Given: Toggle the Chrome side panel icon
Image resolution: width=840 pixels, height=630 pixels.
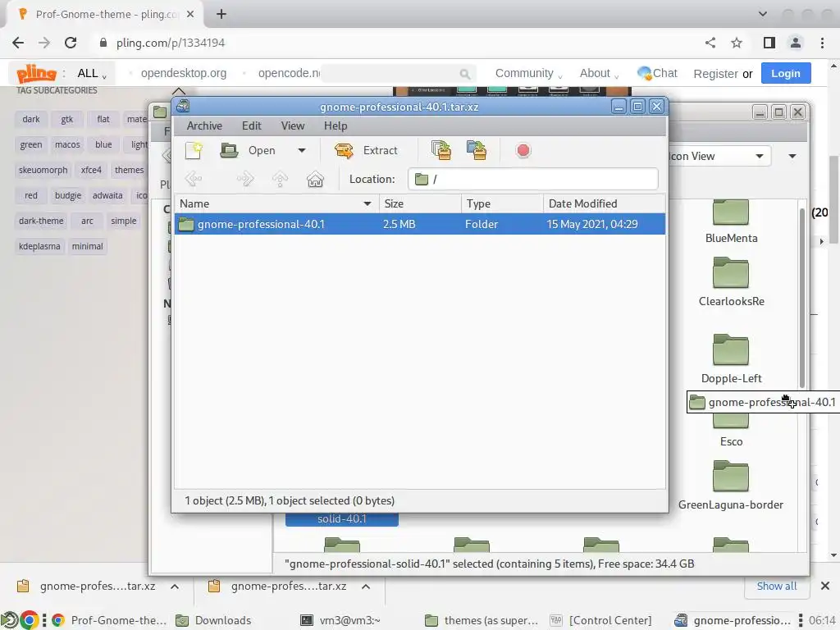Looking at the screenshot, I should 769,43.
